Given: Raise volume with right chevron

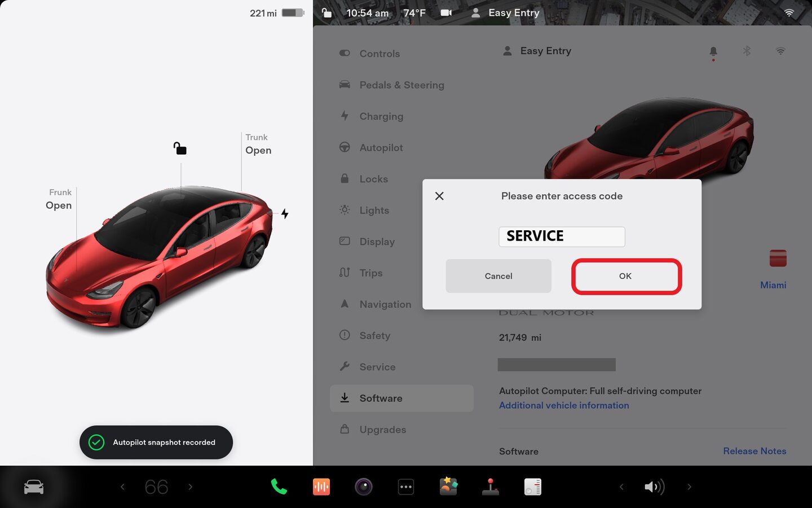Looking at the screenshot, I should 689,487.
